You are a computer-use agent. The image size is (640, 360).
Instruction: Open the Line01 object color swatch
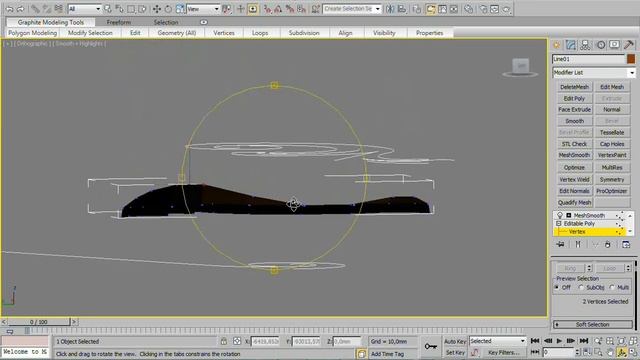tap(631, 59)
